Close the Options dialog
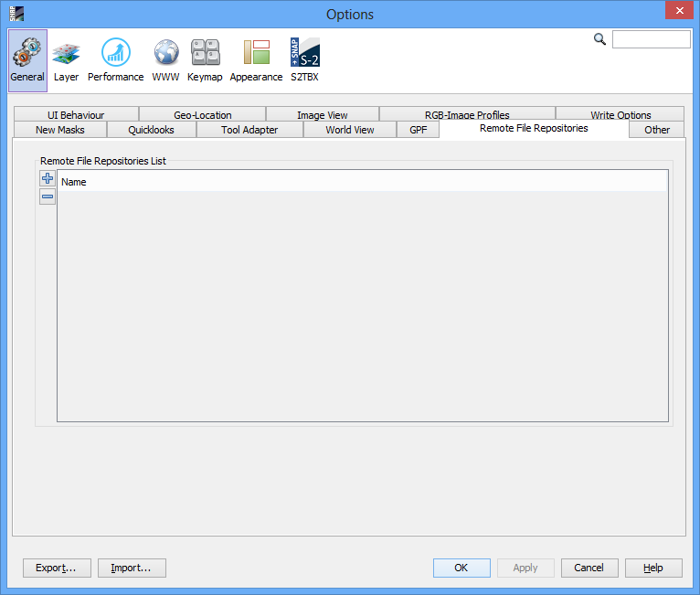Image resolution: width=700 pixels, height=595 pixels. pyautogui.click(x=679, y=10)
